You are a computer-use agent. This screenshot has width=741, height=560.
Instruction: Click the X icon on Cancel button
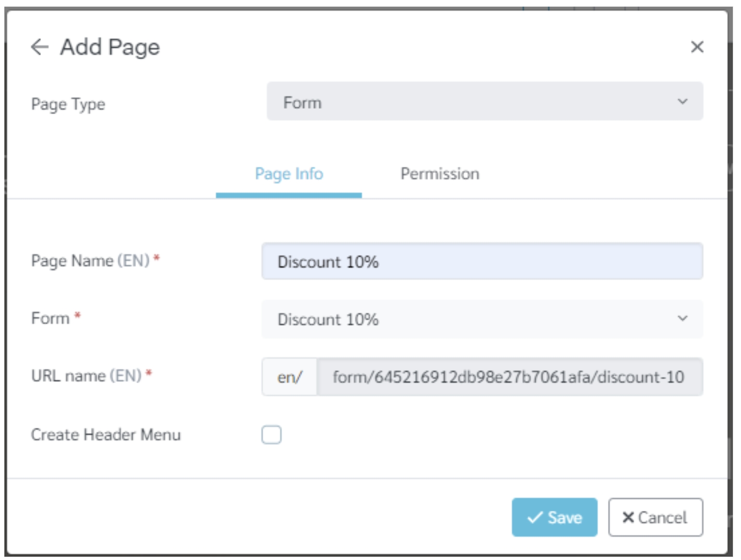coord(628,518)
